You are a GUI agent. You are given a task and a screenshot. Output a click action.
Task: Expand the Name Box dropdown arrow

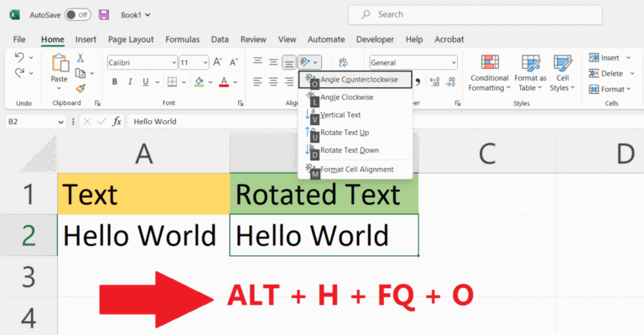(x=60, y=122)
